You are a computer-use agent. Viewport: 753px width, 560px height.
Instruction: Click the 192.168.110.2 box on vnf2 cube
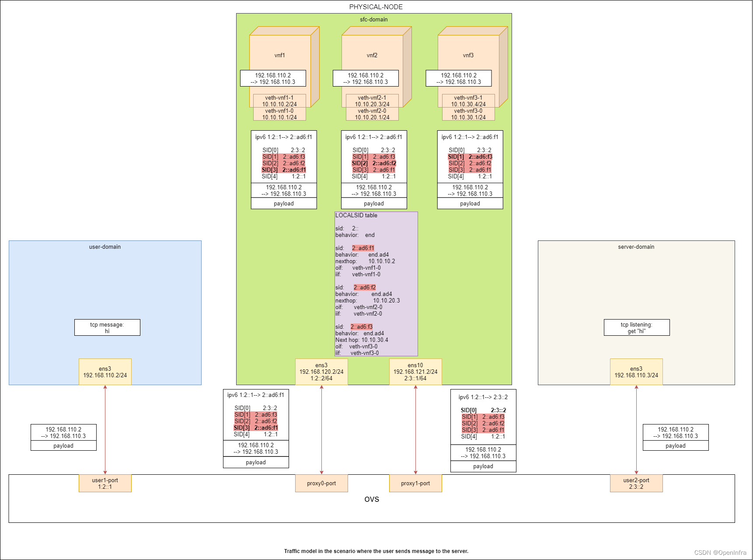pyautogui.click(x=366, y=79)
